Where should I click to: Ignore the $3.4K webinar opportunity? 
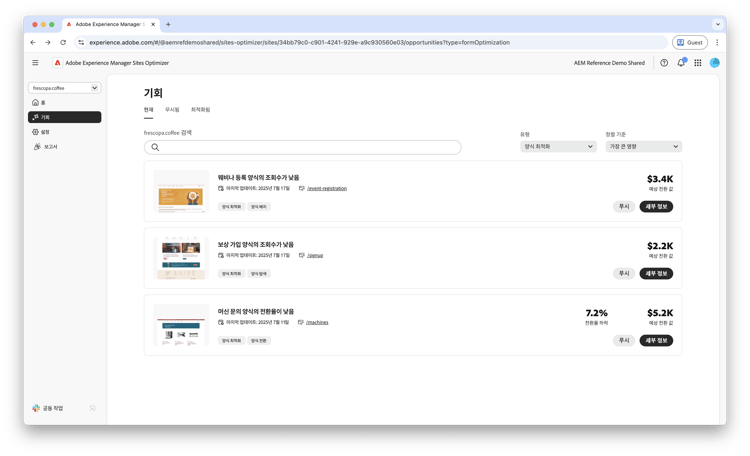[x=624, y=207]
